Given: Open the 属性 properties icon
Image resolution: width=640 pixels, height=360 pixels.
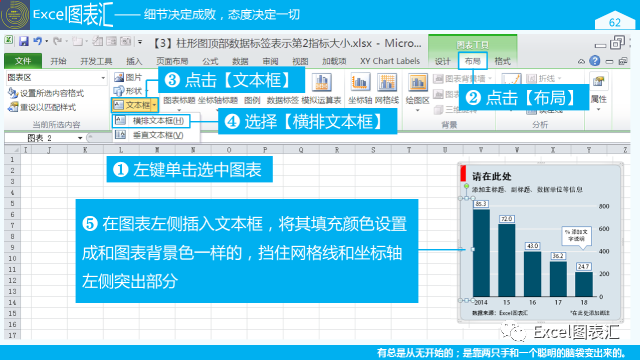Looking at the screenshot, I should click(x=599, y=92).
